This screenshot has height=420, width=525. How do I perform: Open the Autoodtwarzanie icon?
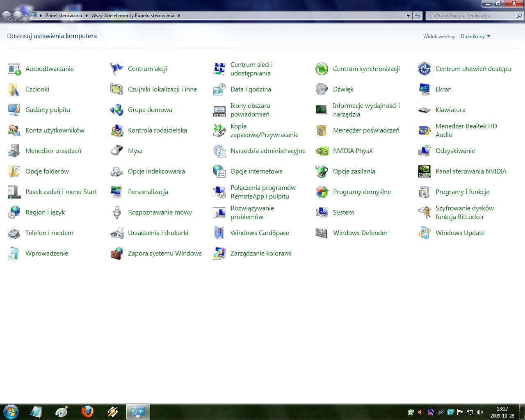pos(14,69)
